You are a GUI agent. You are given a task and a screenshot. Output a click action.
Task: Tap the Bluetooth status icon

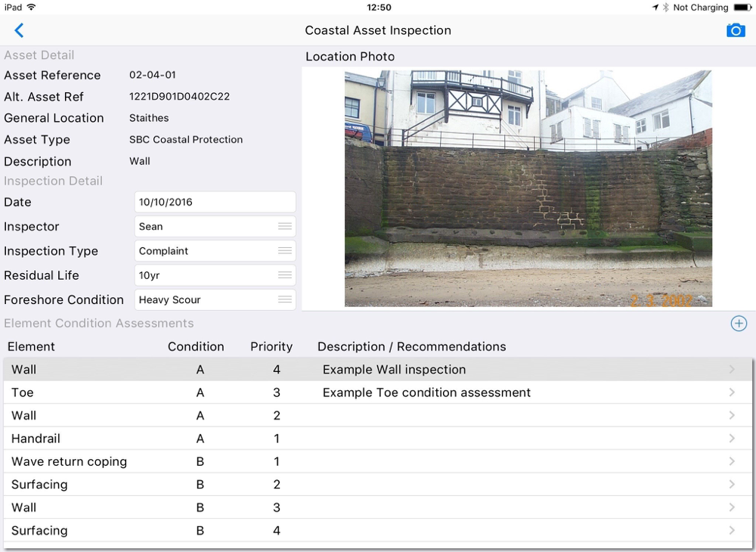(x=665, y=8)
